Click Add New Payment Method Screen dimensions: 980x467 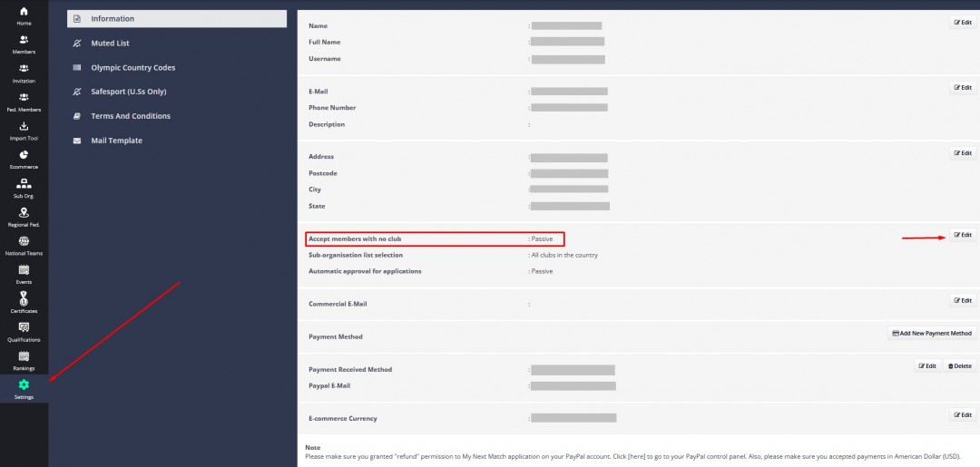(932, 334)
